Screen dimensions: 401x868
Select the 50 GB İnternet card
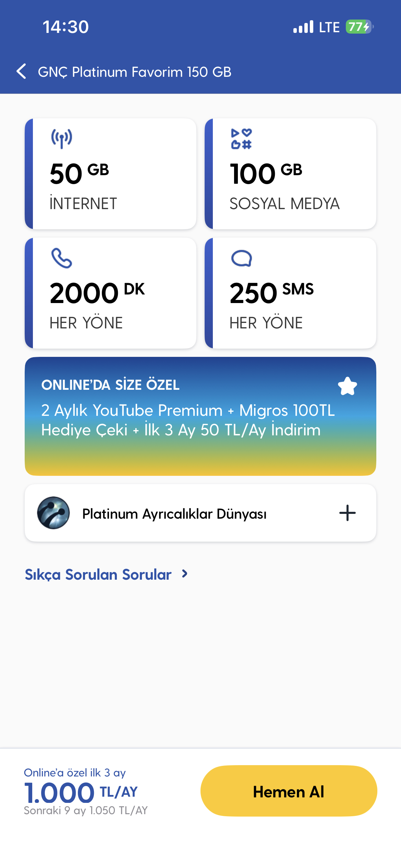pos(110,173)
